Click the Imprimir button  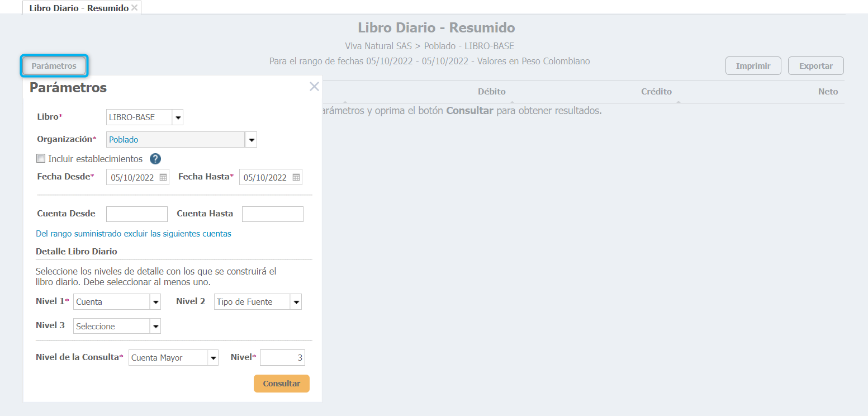[753, 66]
